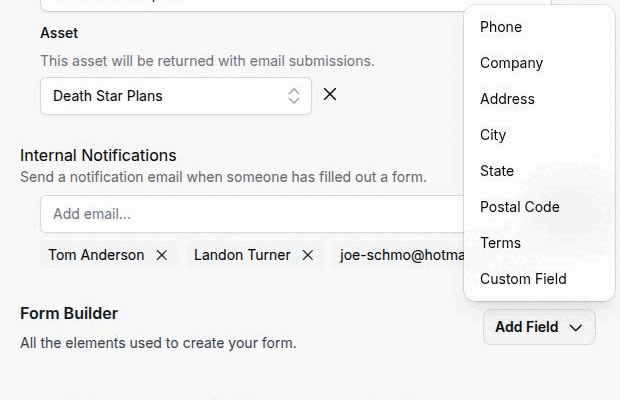Click the notification description about filled out form
The width and height of the screenshot is (620, 400).
tap(223, 177)
